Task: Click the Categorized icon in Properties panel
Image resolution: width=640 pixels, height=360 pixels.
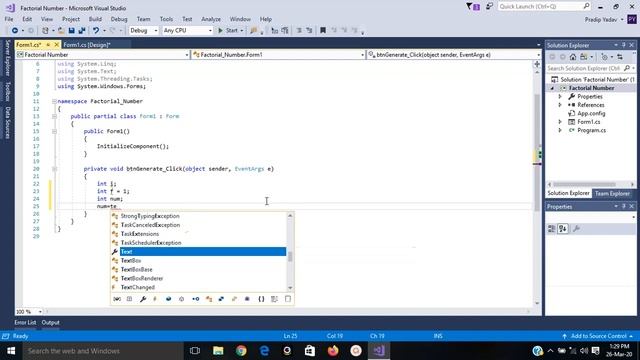Action: pos(551,229)
